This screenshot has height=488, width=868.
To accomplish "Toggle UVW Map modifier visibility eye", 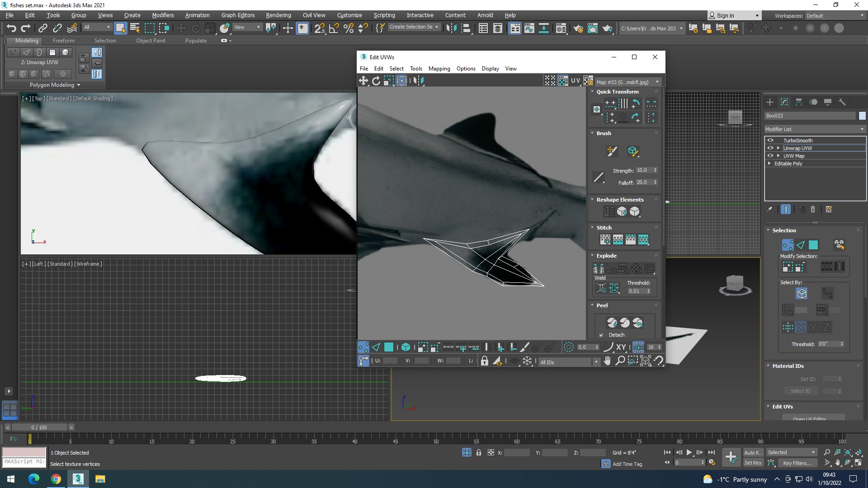I will pos(770,156).
